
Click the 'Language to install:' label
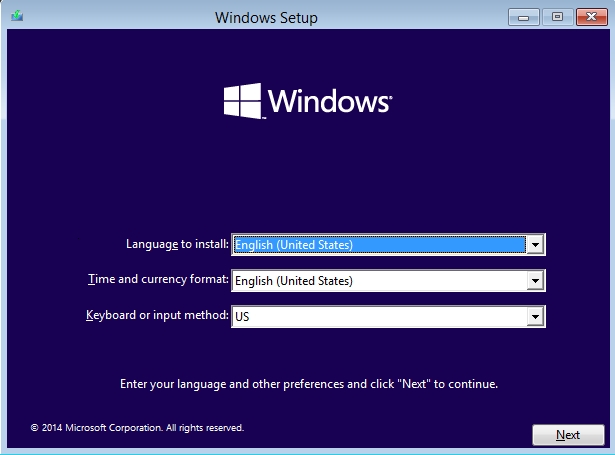(177, 244)
